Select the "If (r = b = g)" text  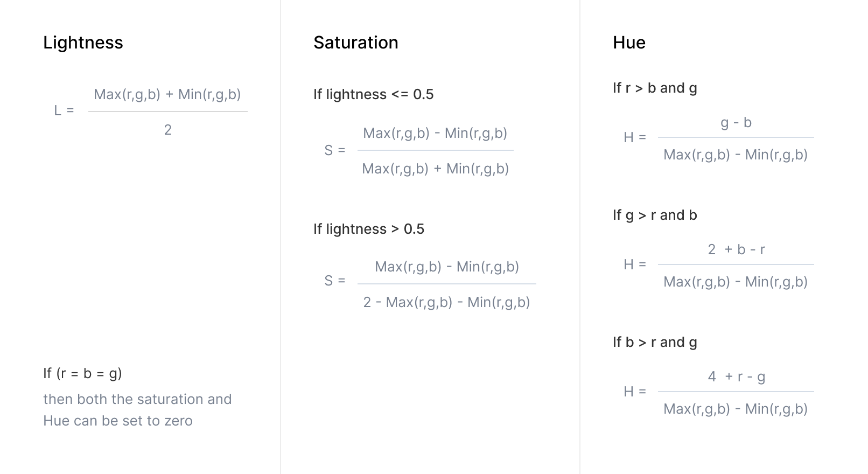click(82, 373)
